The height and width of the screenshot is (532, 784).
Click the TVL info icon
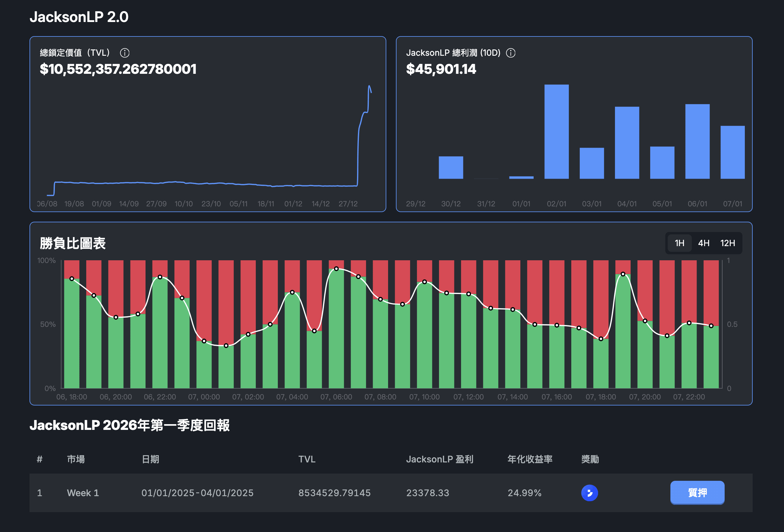coord(124,53)
